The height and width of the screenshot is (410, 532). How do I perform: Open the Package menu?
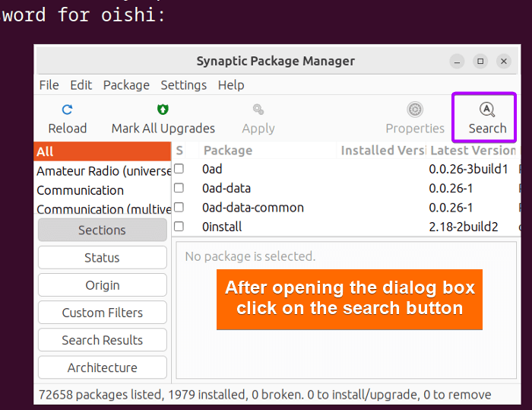126,85
